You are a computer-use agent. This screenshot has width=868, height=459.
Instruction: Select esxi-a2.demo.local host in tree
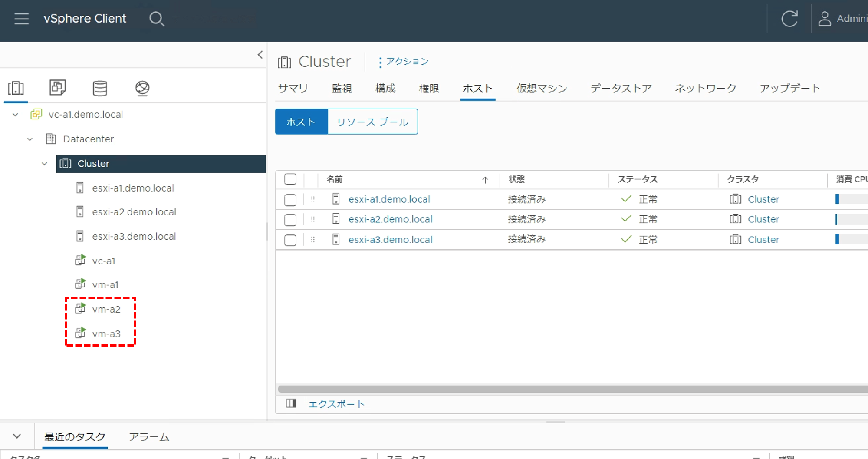[134, 212]
